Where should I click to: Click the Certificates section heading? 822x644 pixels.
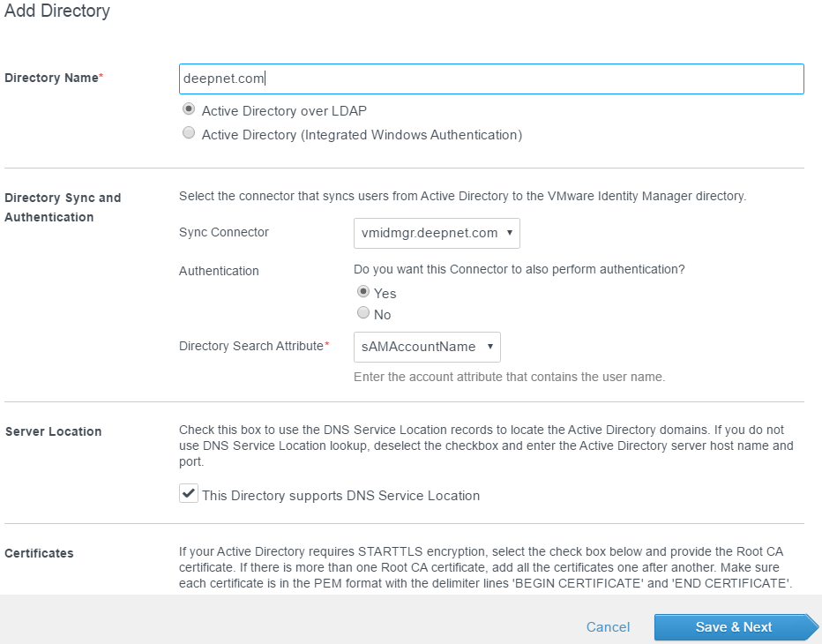[39, 553]
